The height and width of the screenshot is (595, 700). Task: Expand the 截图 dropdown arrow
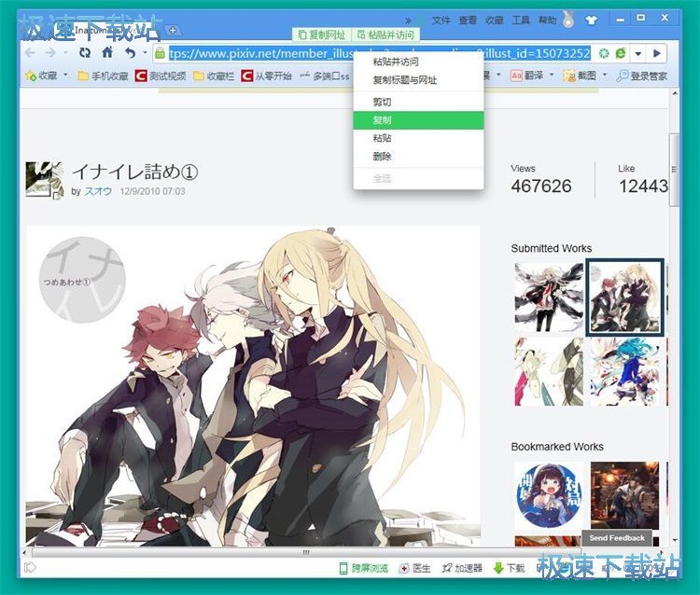click(x=605, y=75)
